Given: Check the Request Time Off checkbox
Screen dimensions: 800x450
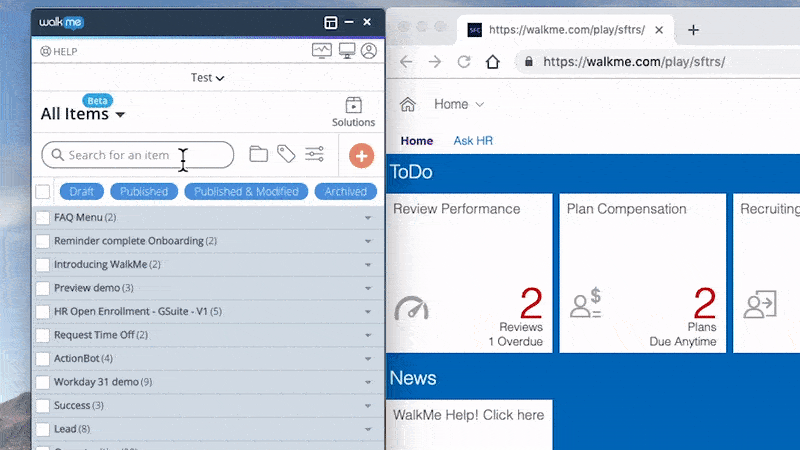Looking at the screenshot, I should 43,335.
